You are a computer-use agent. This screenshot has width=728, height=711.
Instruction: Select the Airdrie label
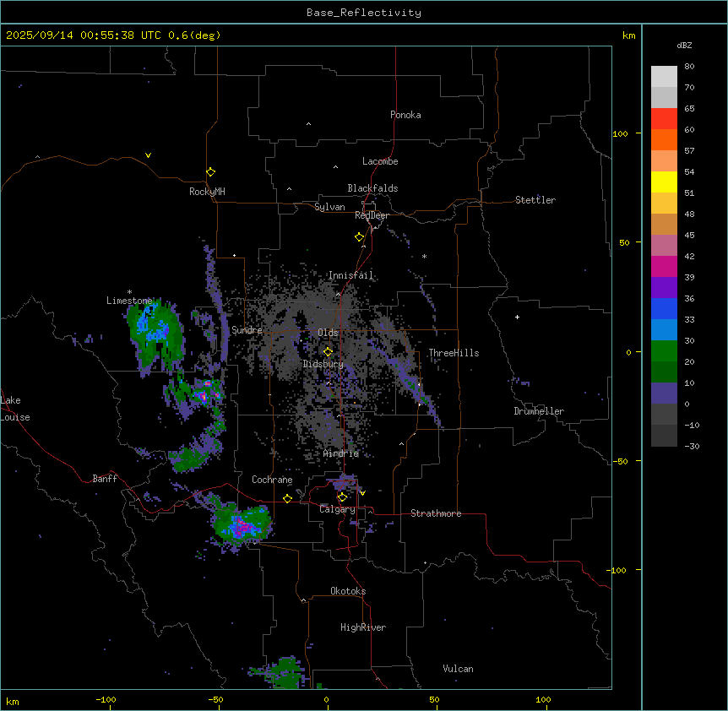[341, 453]
